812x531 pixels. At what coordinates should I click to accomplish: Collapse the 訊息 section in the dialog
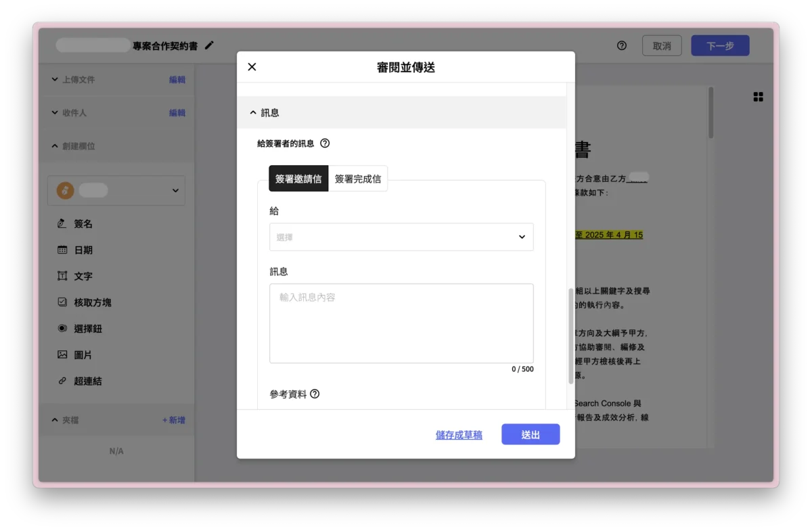point(253,112)
